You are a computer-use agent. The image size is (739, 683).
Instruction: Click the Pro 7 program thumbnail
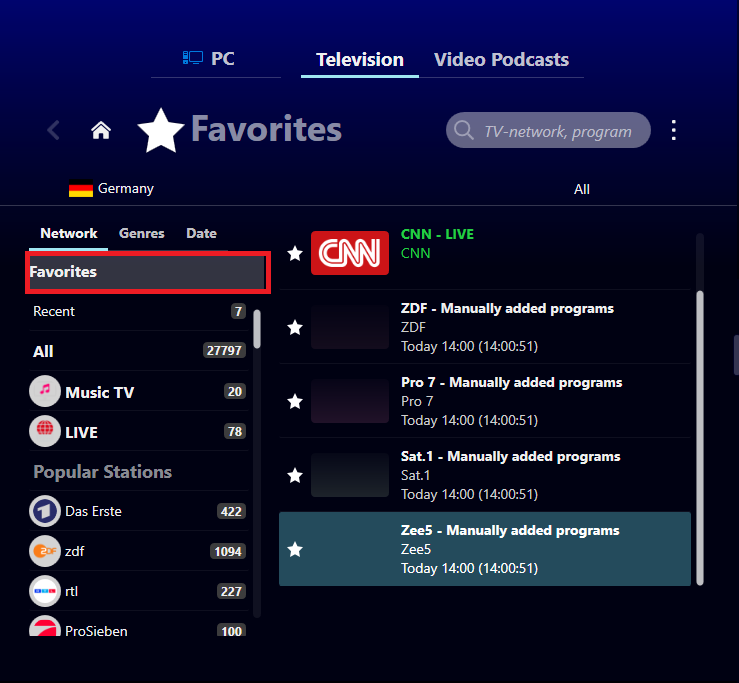coord(350,401)
